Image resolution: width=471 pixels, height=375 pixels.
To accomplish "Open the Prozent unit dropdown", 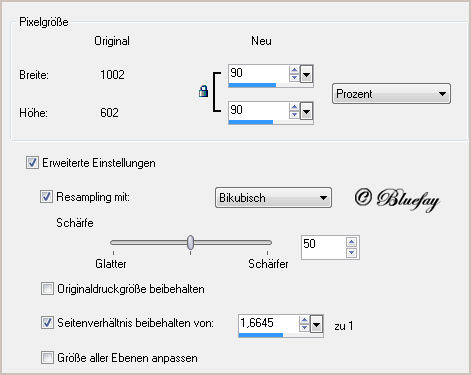I will pos(391,94).
